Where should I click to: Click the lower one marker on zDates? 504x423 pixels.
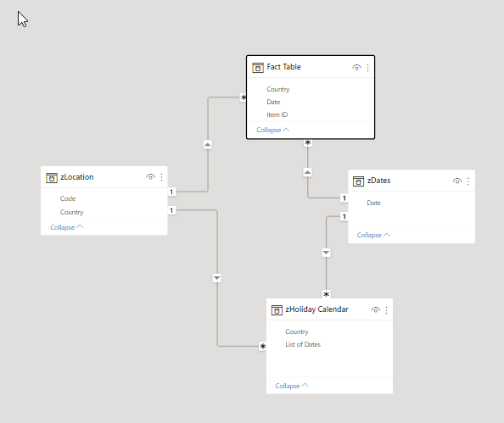pyautogui.click(x=344, y=216)
